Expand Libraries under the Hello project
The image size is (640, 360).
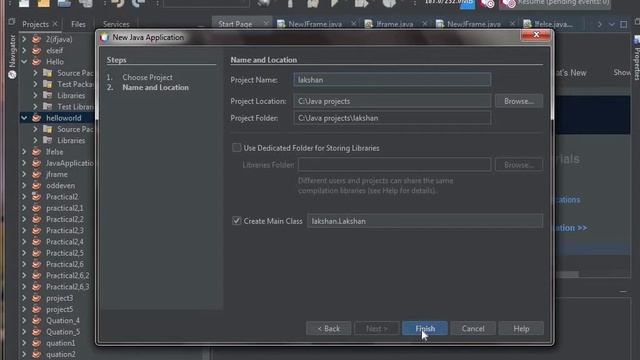pos(35,96)
